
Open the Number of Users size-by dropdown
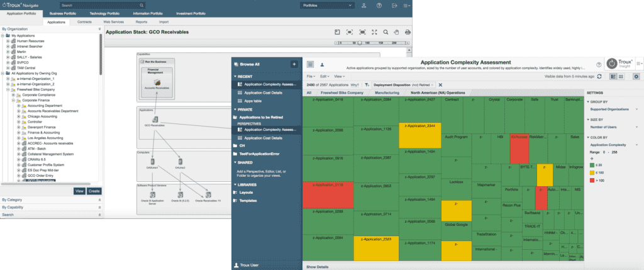click(614, 127)
